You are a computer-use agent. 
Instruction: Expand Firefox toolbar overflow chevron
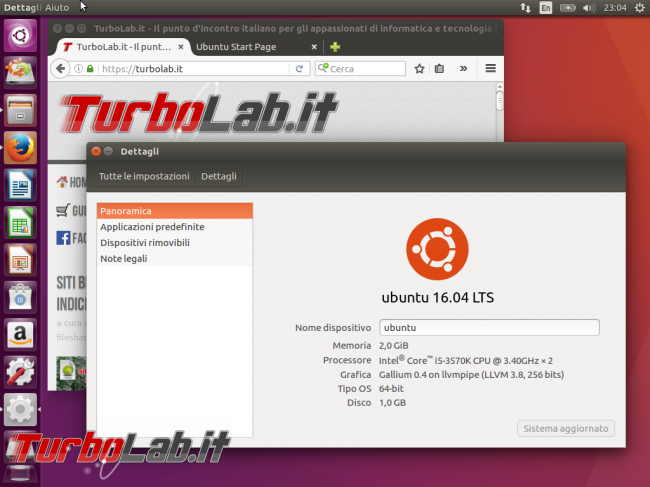463,69
